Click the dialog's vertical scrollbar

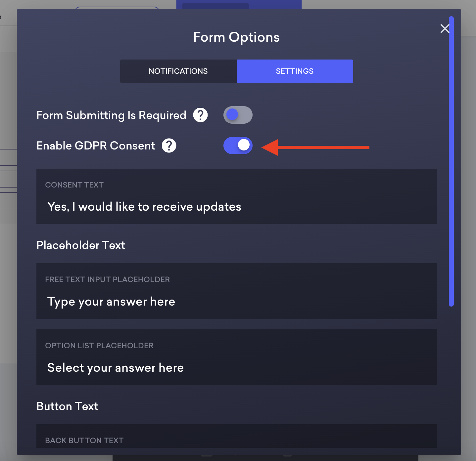click(451, 161)
